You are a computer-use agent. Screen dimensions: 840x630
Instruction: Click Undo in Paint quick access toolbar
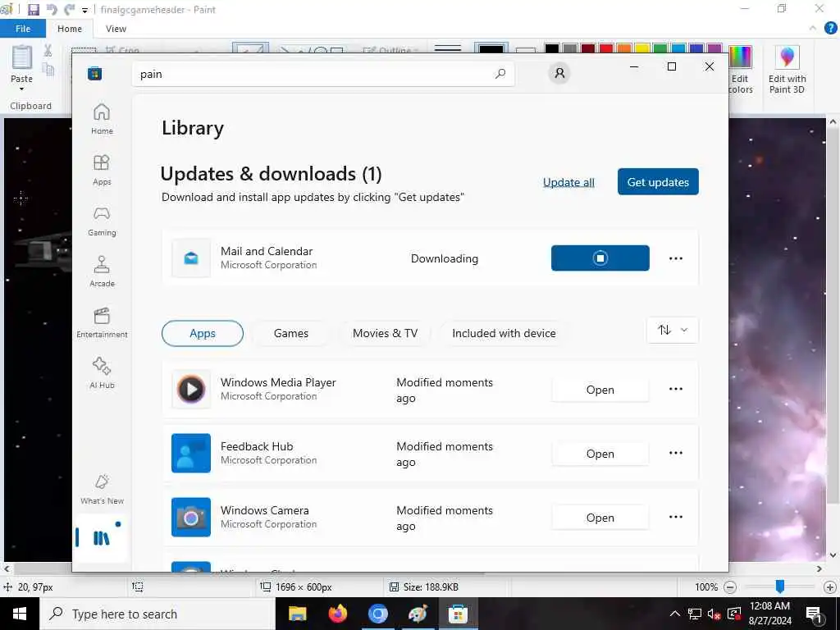click(52, 10)
